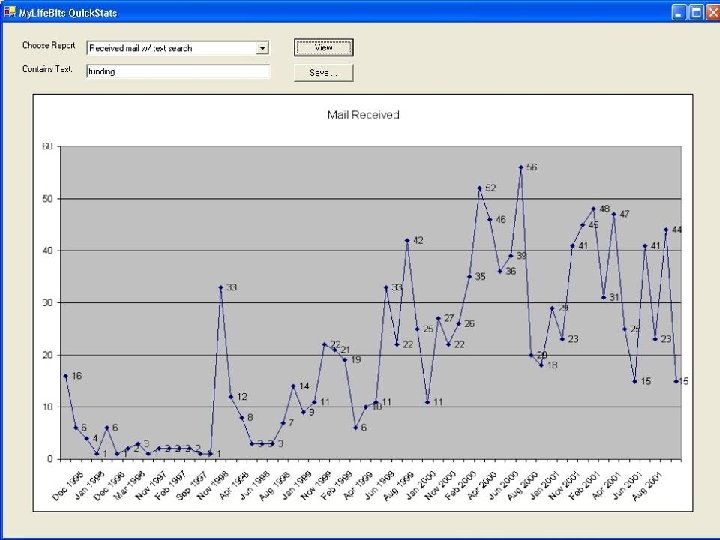
Task: Click the x-axis label 'Aug 2001'
Action: (x=647, y=485)
